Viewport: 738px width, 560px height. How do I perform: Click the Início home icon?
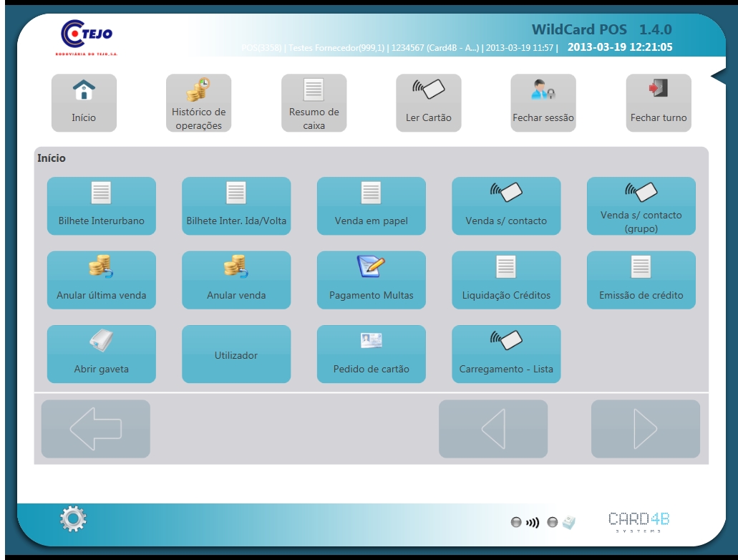point(84,91)
